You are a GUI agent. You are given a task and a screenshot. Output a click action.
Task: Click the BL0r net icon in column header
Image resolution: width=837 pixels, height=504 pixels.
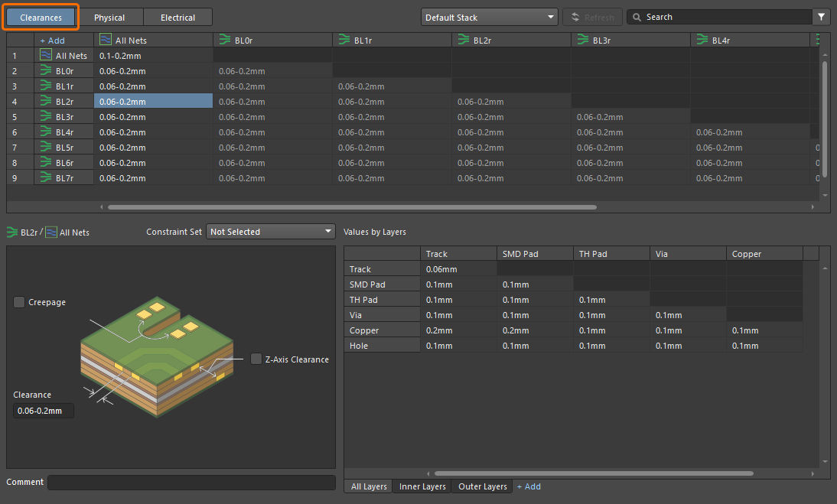[x=224, y=40]
